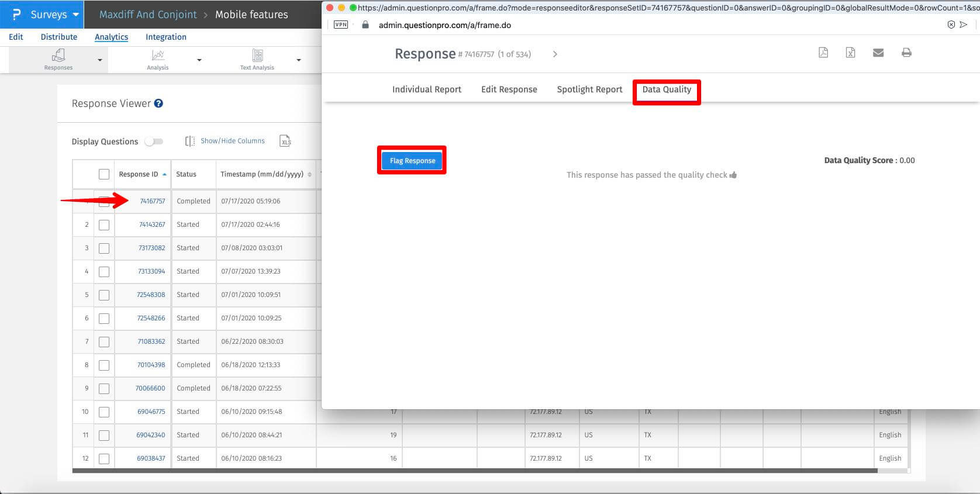Click the send arrow icon in address bar
Screen dimensions: 980x494
pos(964,25)
